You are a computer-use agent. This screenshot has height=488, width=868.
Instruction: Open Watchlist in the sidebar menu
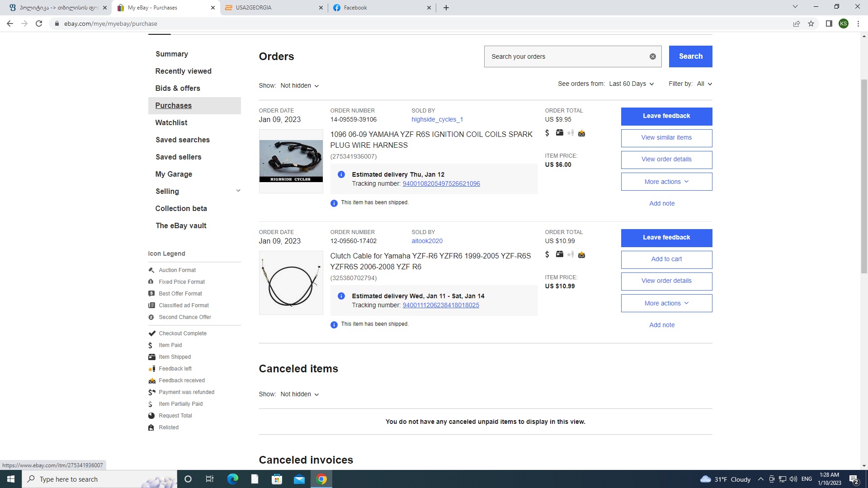(x=171, y=122)
